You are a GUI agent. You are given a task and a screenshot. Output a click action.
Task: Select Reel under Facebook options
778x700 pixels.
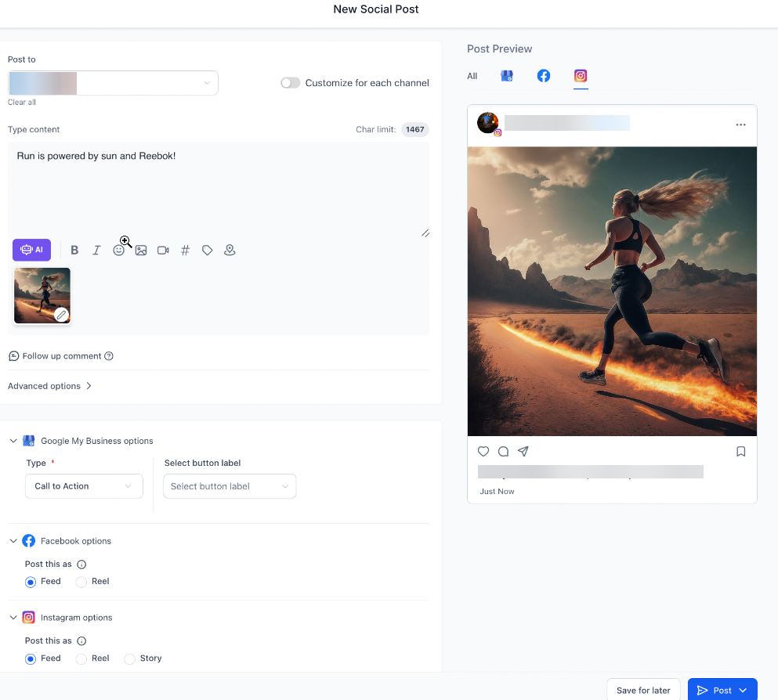tap(81, 582)
